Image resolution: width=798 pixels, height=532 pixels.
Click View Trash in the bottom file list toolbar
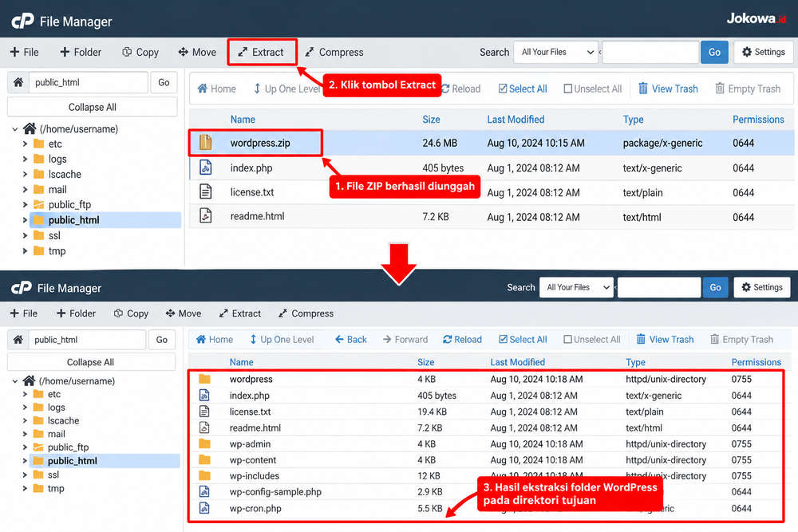click(666, 339)
